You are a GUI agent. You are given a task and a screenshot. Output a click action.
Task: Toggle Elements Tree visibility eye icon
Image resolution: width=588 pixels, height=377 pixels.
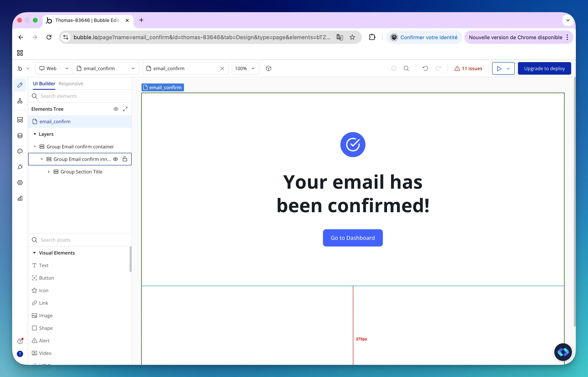[x=116, y=109]
